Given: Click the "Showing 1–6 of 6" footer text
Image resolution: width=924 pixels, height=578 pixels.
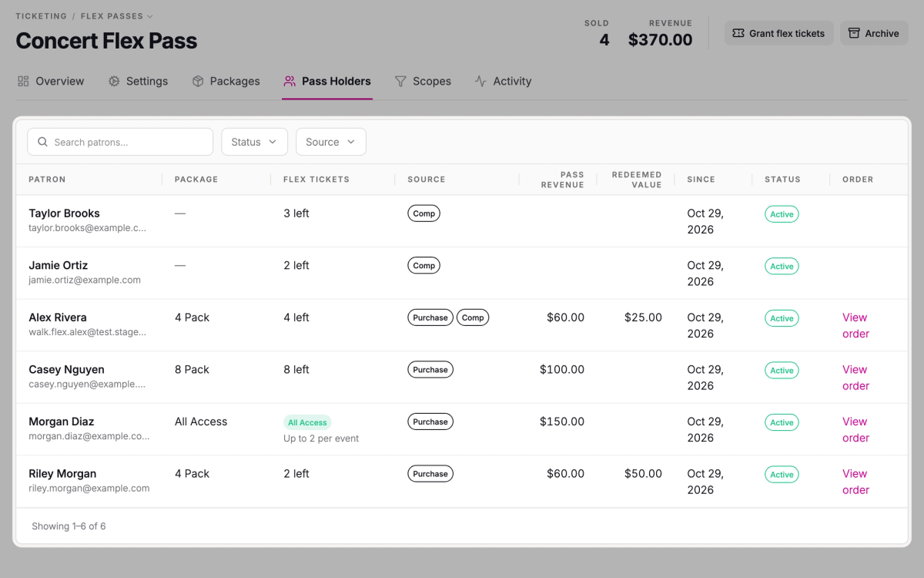Looking at the screenshot, I should pos(69,526).
